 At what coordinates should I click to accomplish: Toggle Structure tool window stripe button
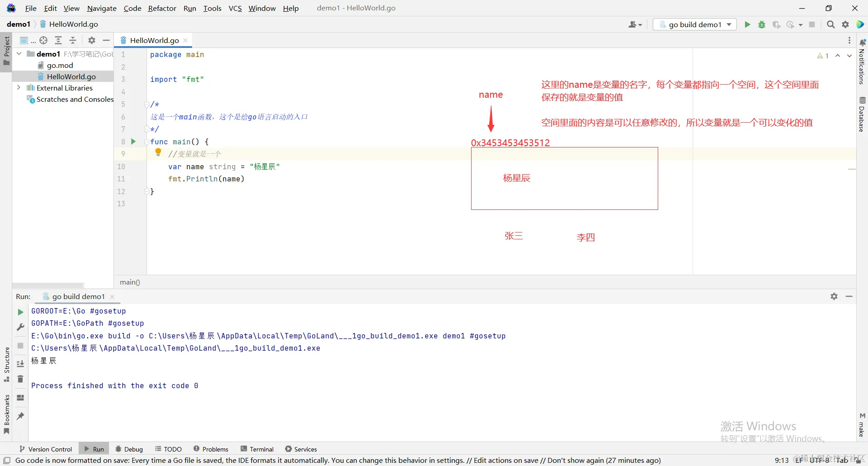[6, 365]
